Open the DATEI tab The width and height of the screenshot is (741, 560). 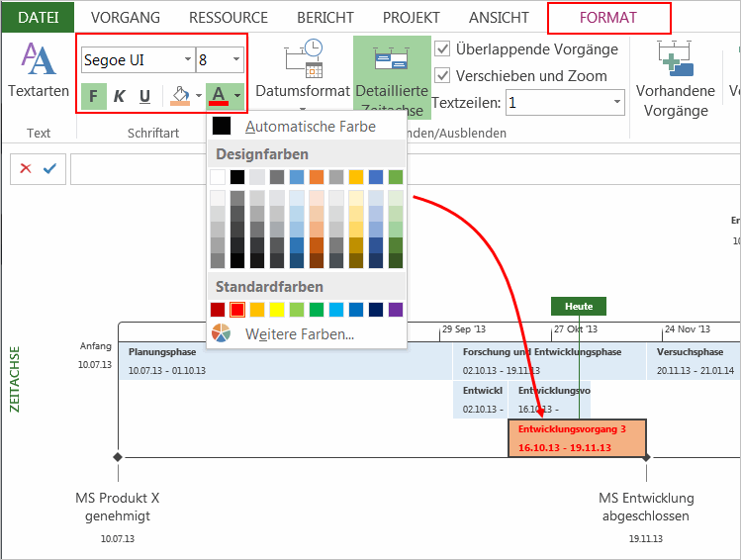(38, 17)
